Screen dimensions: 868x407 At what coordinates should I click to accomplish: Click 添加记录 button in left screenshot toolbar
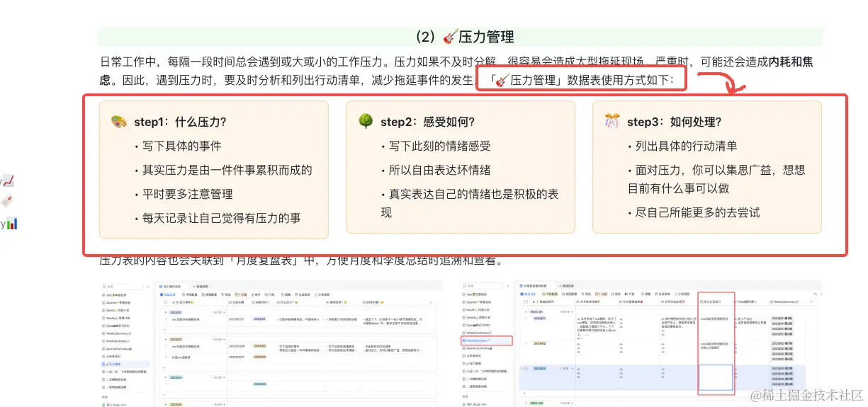click(x=168, y=294)
